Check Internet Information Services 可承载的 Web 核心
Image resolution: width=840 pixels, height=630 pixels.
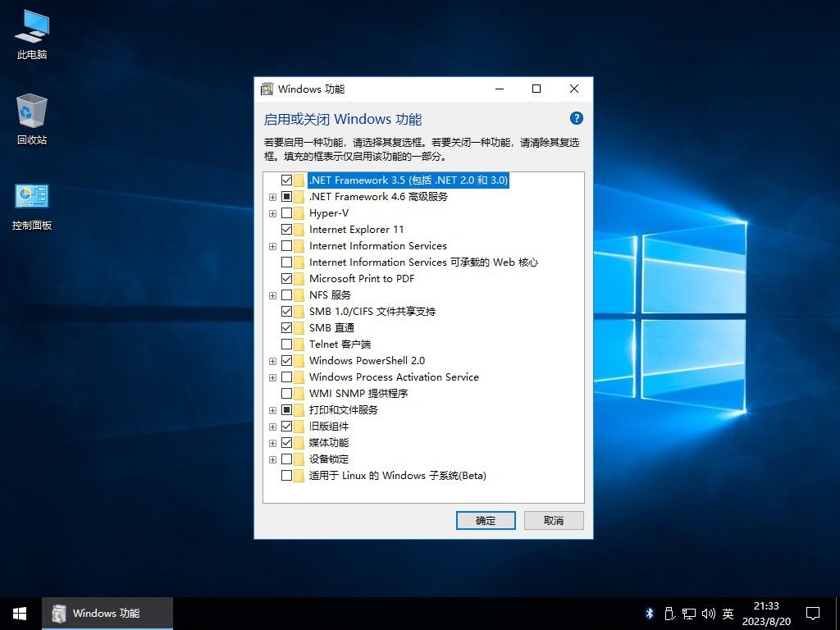[x=286, y=262]
